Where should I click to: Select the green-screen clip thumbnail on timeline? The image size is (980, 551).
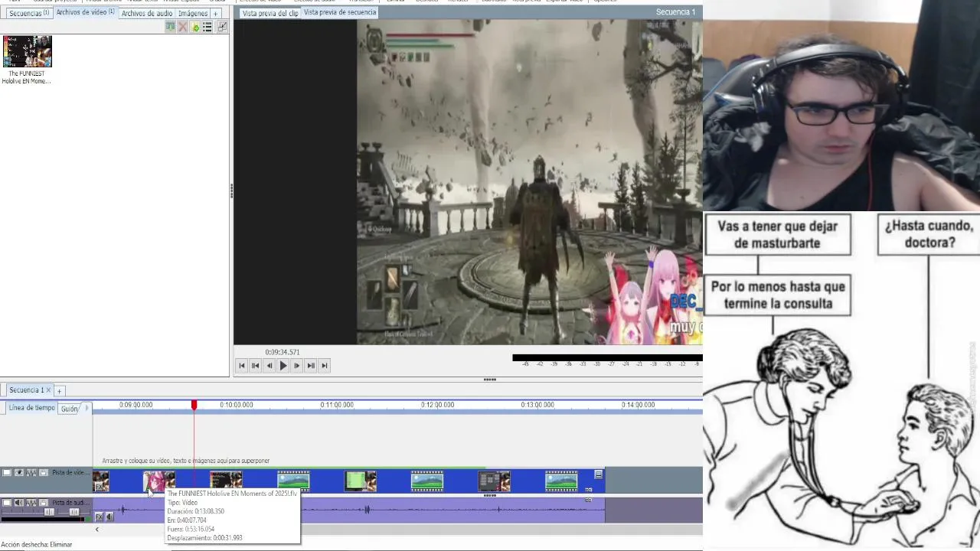point(360,481)
